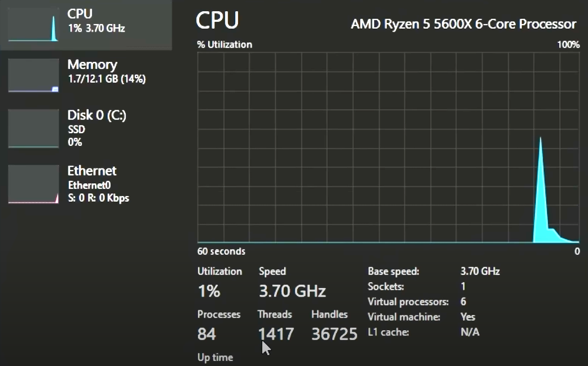Switch to the Memory 1.7/12.1 GB entry
The height and width of the screenshot is (366, 588).
click(107, 71)
